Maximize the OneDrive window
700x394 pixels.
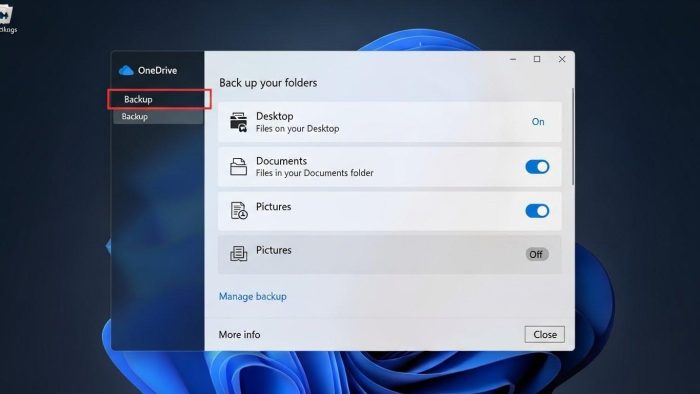click(537, 59)
